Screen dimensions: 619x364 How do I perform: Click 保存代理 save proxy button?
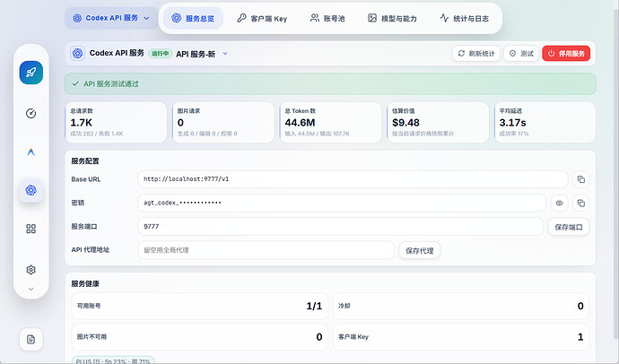tap(420, 250)
